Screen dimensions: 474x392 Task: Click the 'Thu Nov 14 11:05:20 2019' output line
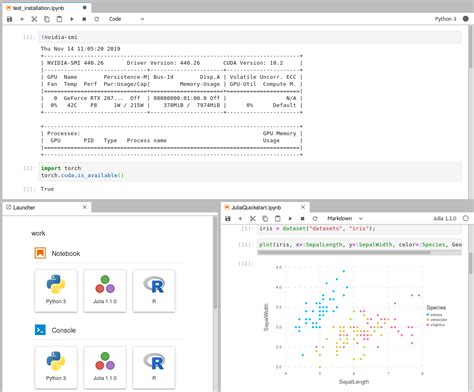click(80, 49)
